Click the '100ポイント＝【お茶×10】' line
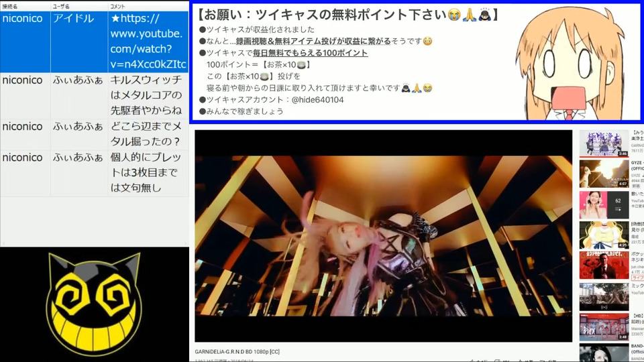This screenshot has height=362, width=644. point(258,64)
